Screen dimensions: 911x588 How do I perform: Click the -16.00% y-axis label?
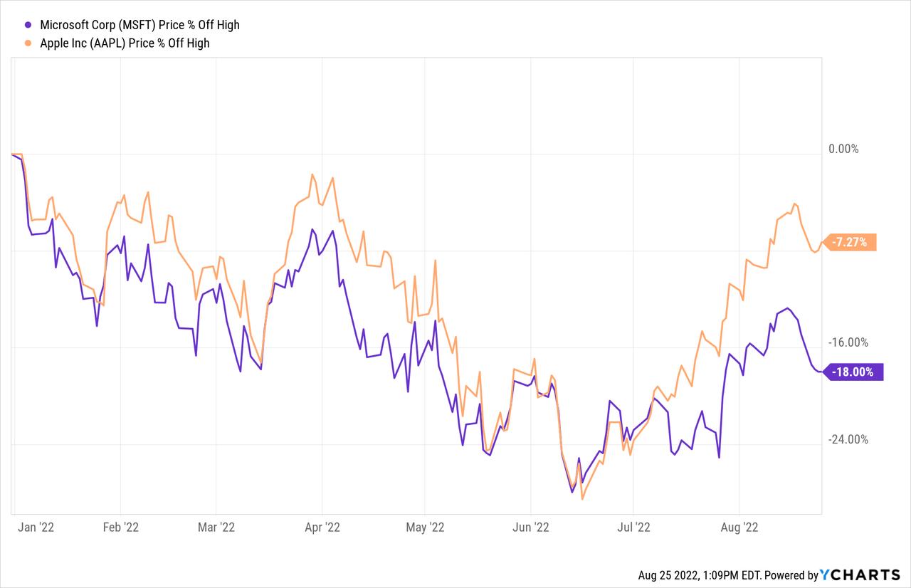(848, 342)
